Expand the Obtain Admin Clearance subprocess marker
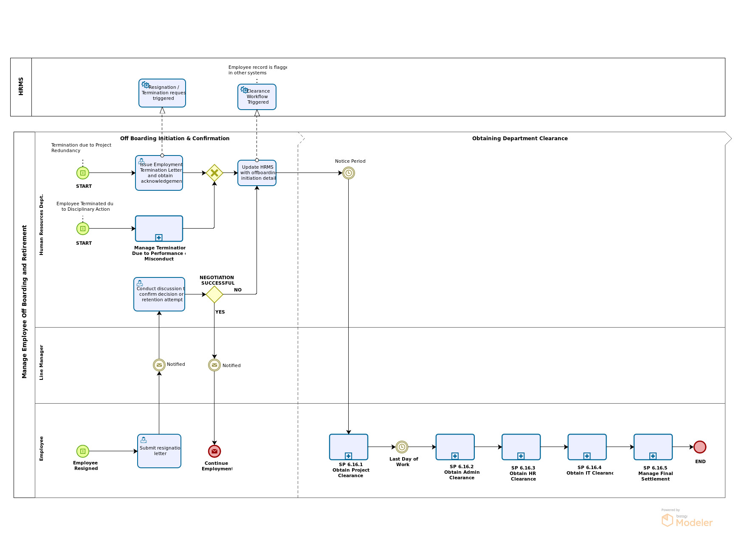The width and height of the screenshot is (736, 560). [455, 456]
